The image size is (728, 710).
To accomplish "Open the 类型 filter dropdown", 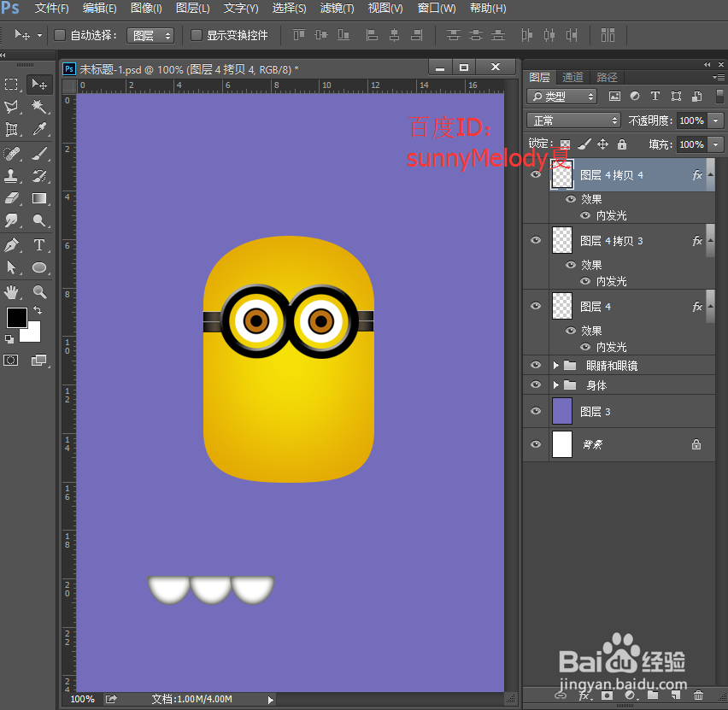I will (561, 97).
